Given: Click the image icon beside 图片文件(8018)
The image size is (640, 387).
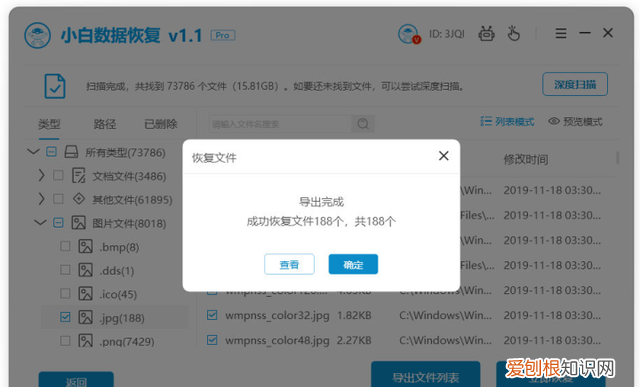Looking at the screenshot, I should tap(78, 223).
